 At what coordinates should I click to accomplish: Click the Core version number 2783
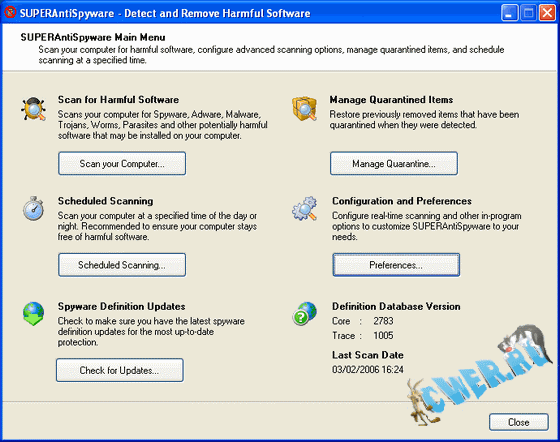(x=383, y=321)
